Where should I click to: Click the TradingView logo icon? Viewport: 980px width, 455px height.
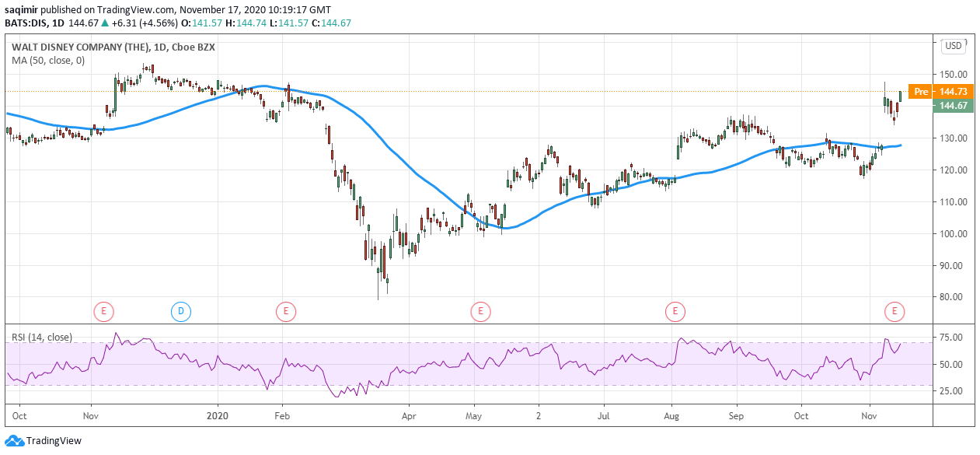(14, 440)
